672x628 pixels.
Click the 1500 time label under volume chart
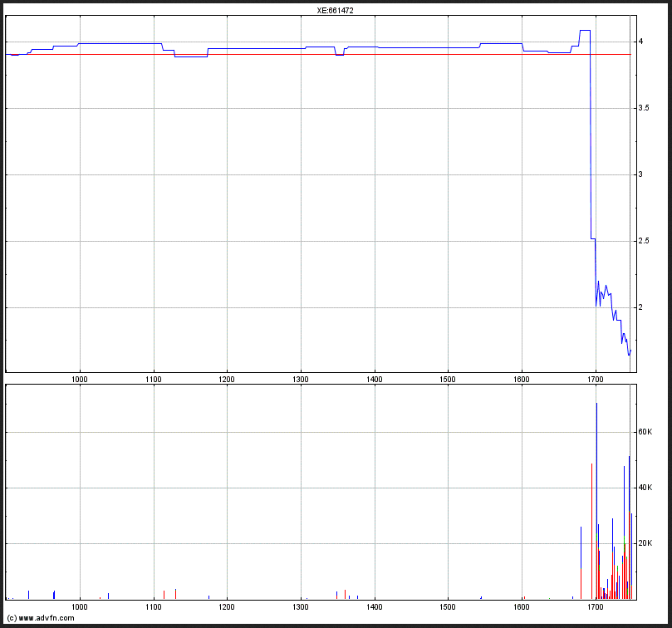click(x=449, y=607)
